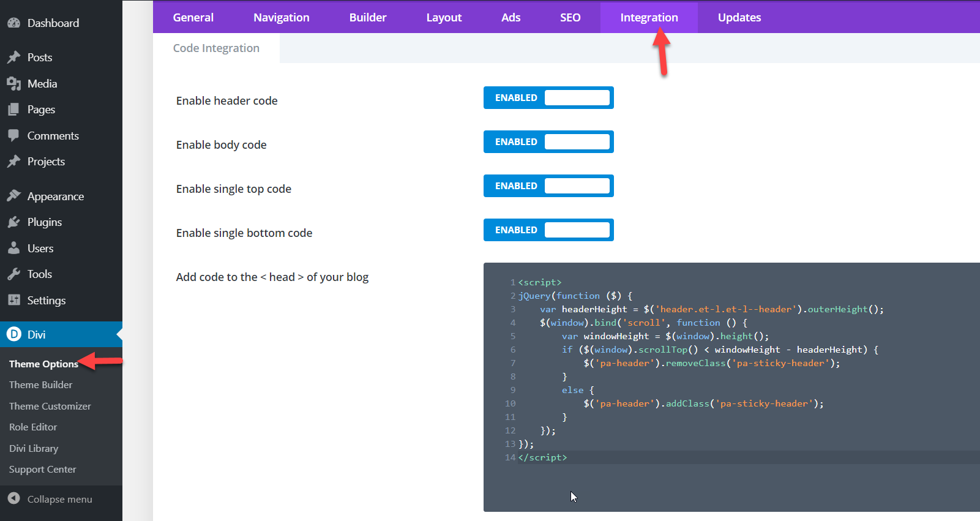Open Theme Builder submenu item

pos(40,385)
